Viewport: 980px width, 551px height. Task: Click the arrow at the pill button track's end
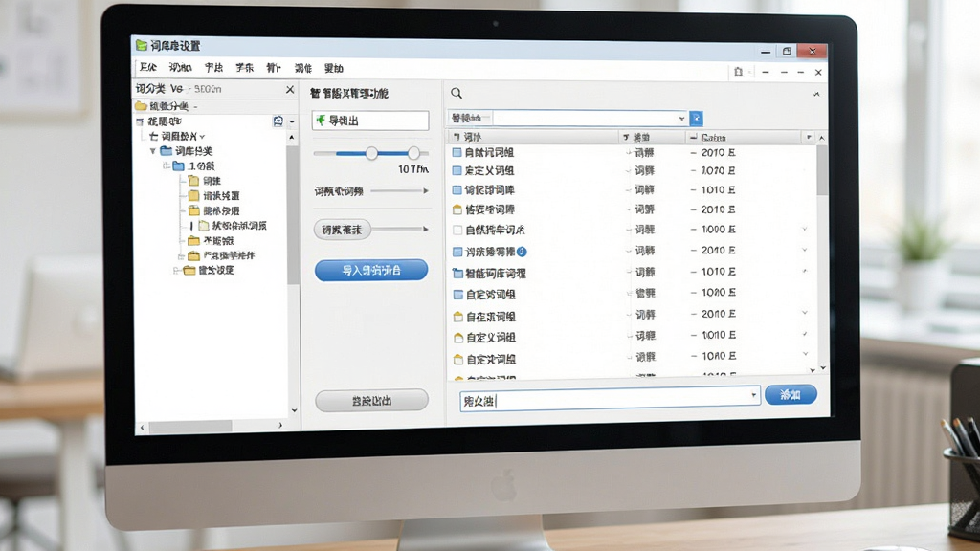[x=426, y=230]
